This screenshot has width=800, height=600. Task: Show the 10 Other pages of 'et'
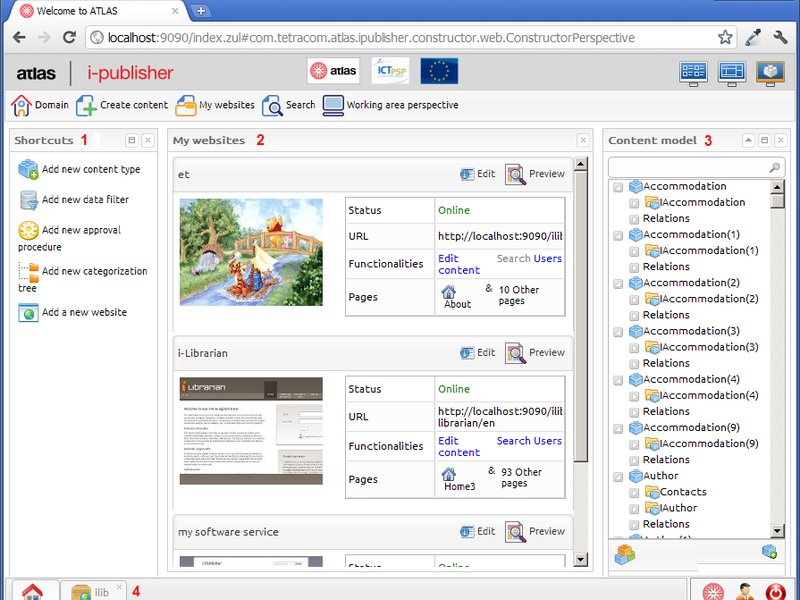click(519, 295)
